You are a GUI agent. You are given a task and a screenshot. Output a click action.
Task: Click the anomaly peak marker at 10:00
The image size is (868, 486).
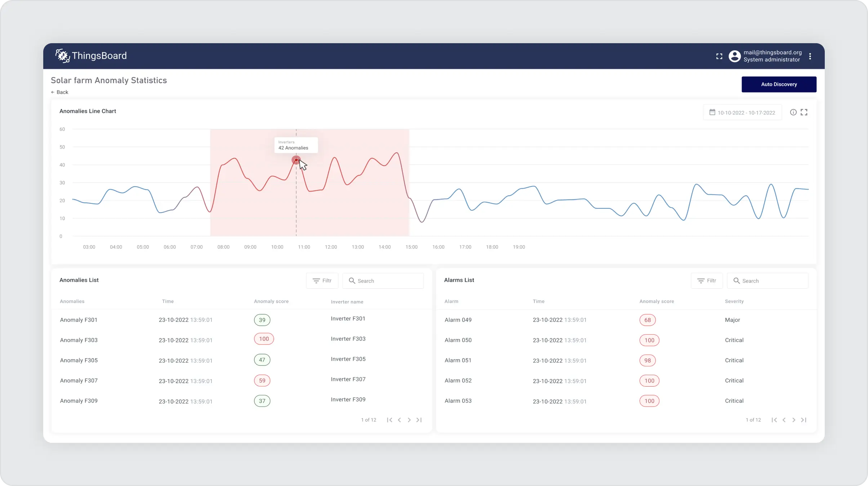click(x=296, y=160)
